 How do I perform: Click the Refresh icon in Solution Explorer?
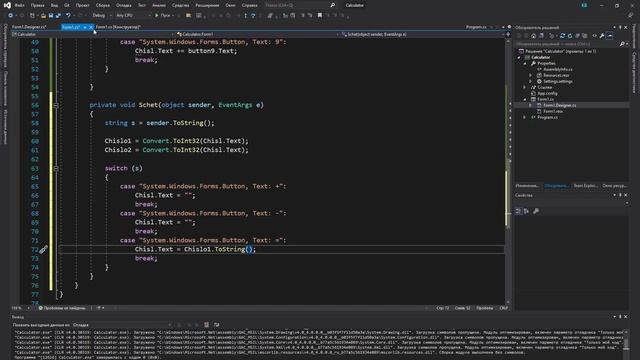[x=570, y=36]
